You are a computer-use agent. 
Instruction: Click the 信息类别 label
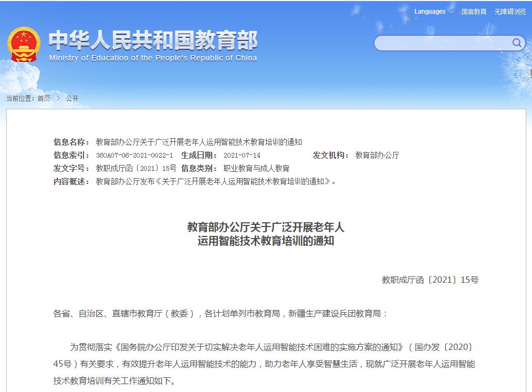[x=199, y=168]
